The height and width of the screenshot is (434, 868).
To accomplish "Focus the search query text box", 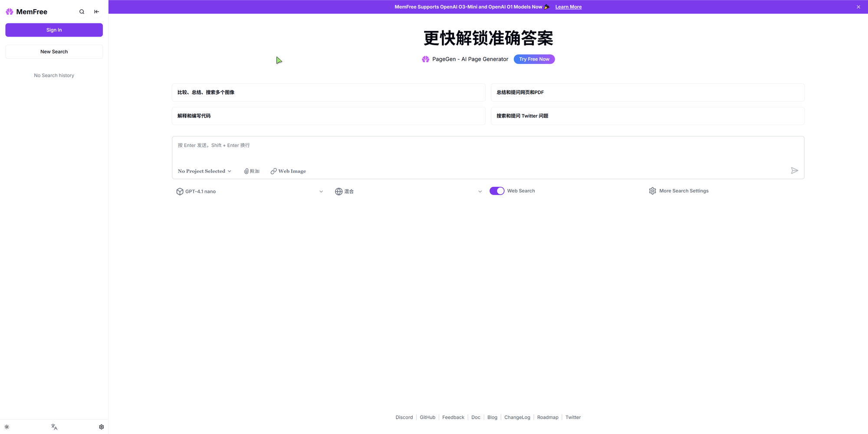I will (488, 150).
